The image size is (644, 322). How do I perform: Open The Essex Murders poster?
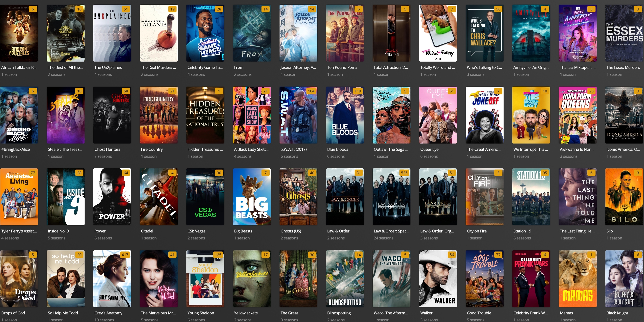click(x=624, y=33)
